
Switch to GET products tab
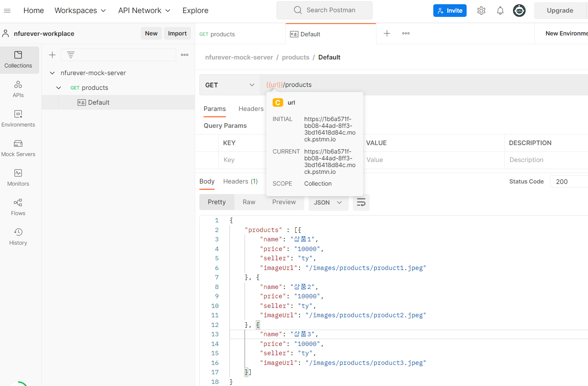(x=240, y=34)
